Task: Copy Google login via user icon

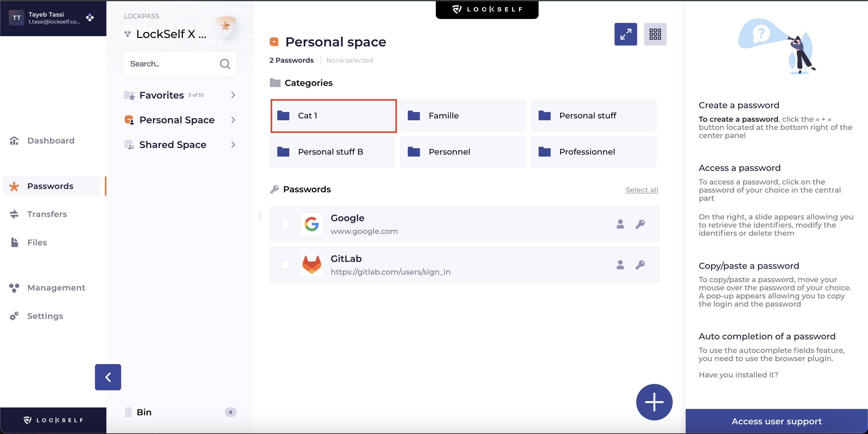Action: [620, 224]
